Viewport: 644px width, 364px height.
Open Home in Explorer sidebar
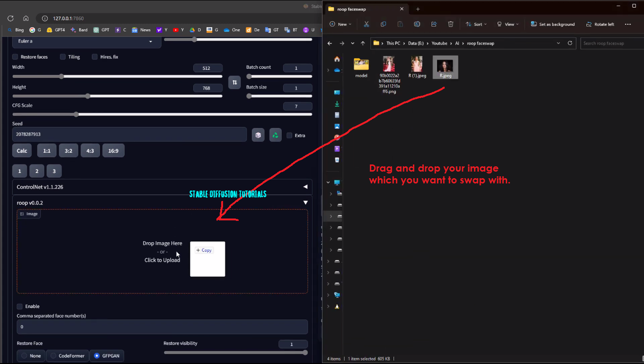[337, 59]
